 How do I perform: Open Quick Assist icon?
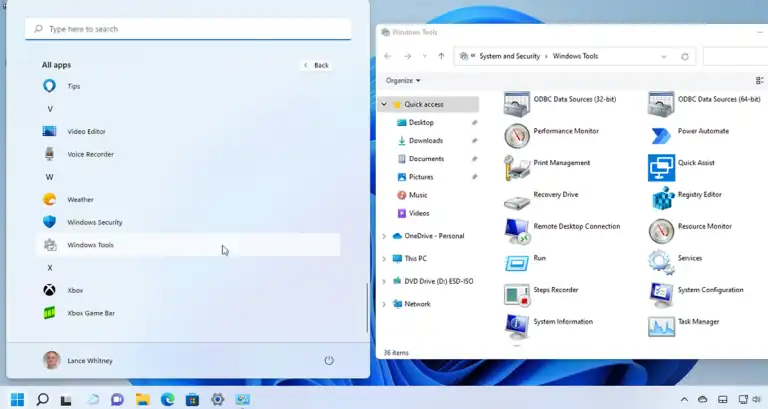[x=661, y=168]
